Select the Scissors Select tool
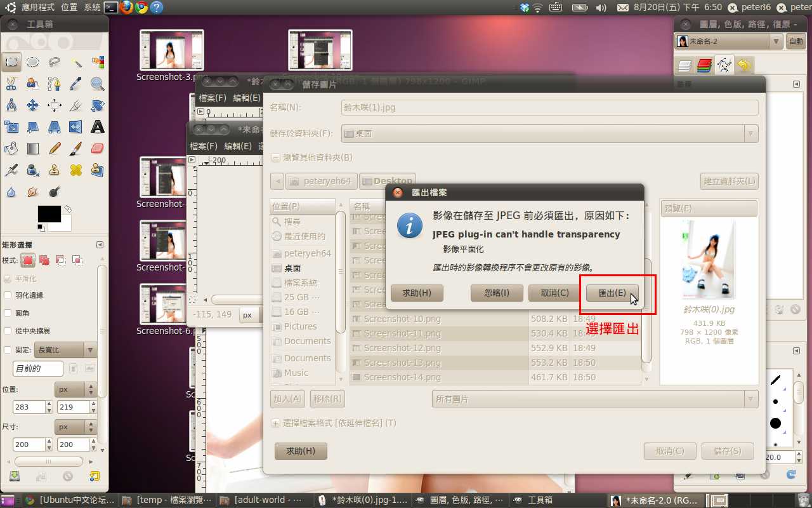 click(x=11, y=84)
